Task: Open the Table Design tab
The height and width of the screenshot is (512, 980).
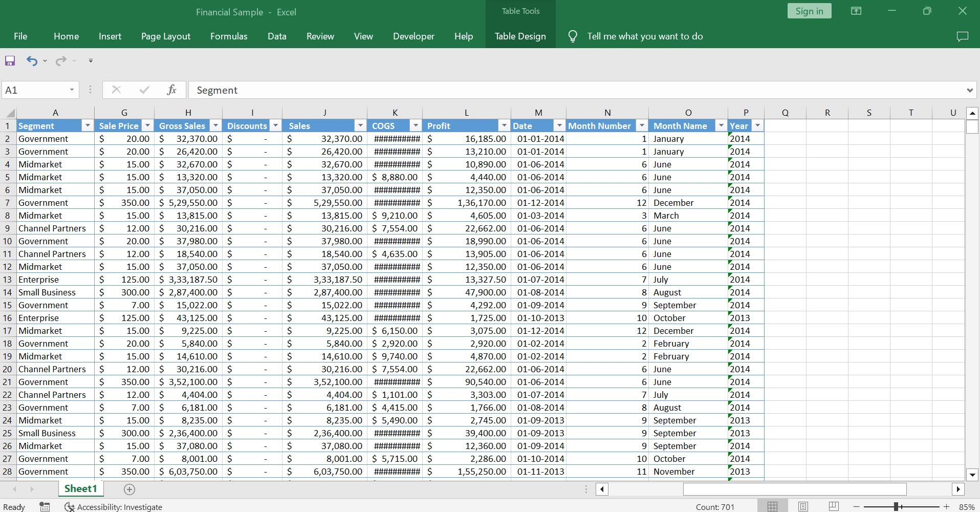Action: coord(520,36)
